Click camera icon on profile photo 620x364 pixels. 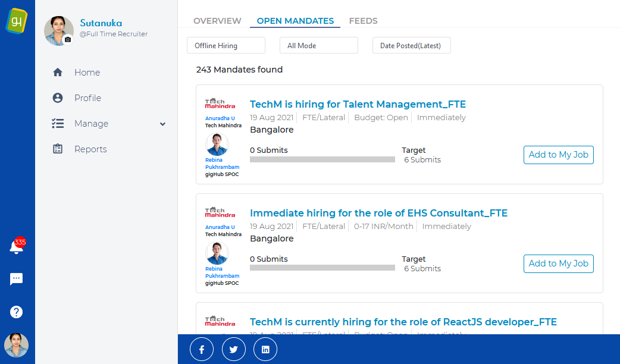coord(68,40)
